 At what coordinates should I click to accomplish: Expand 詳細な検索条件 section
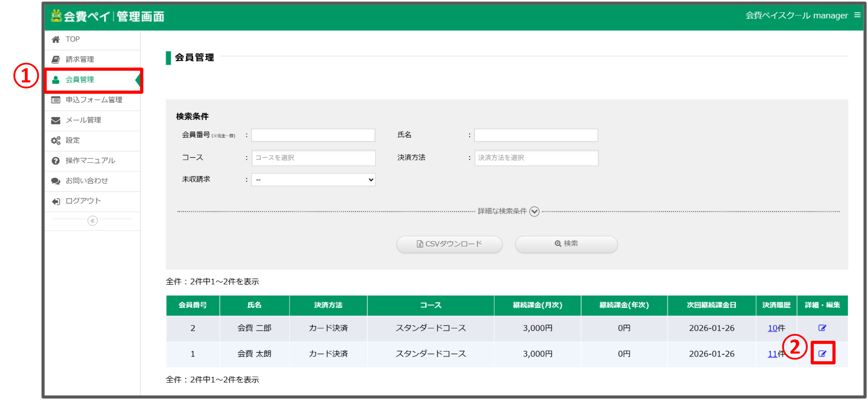click(534, 211)
